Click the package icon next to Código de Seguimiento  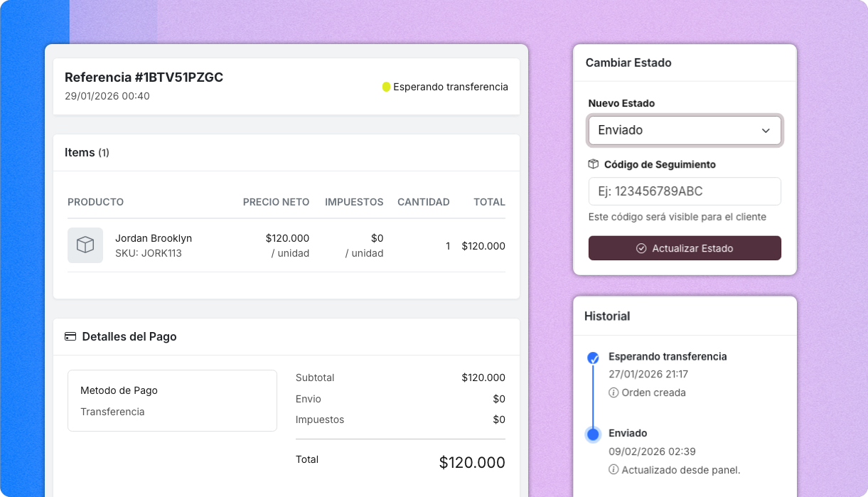pyautogui.click(x=594, y=164)
